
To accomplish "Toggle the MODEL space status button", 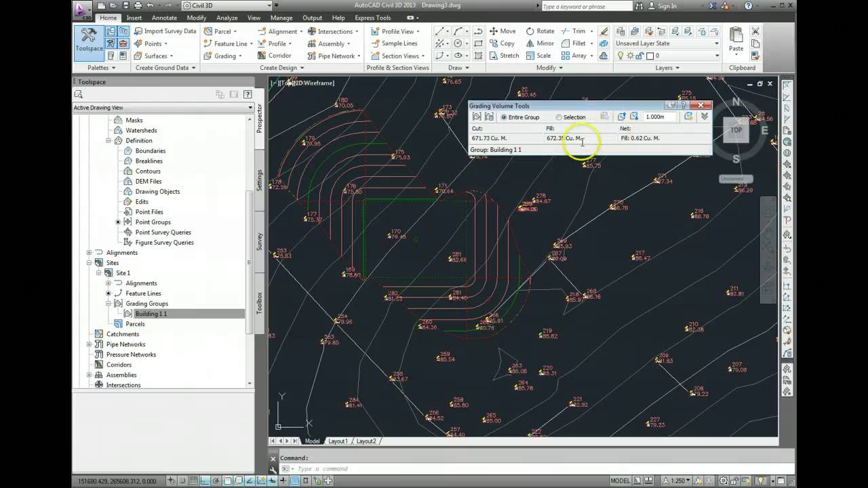I will pos(620,481).
